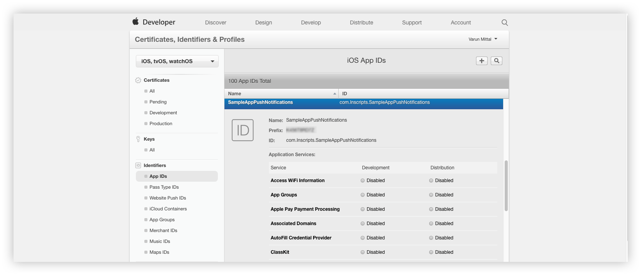Click the ID value com.Inscripts.SampleAppPushNotifications in details
This screenshot has width=644, height=277.
[x=331, y=140]
